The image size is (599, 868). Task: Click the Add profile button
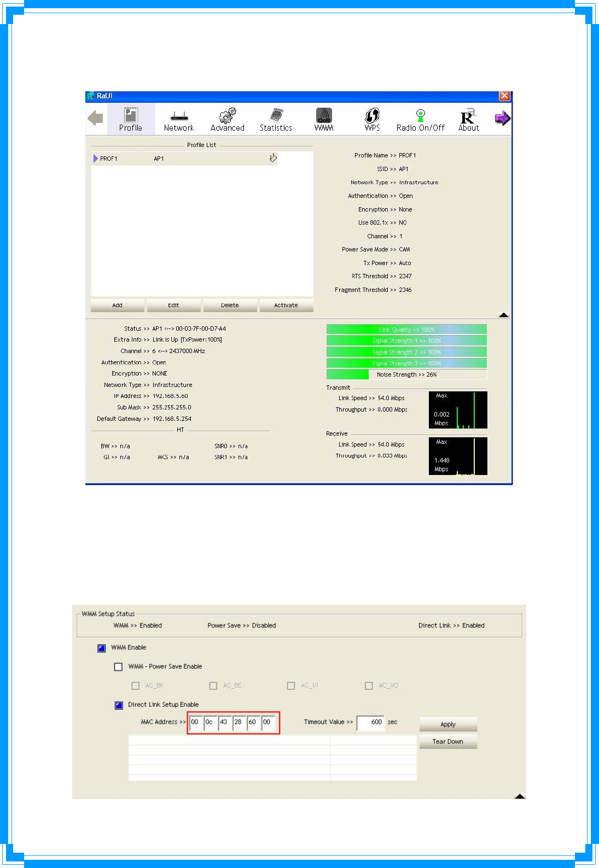(x=118, y=305)
